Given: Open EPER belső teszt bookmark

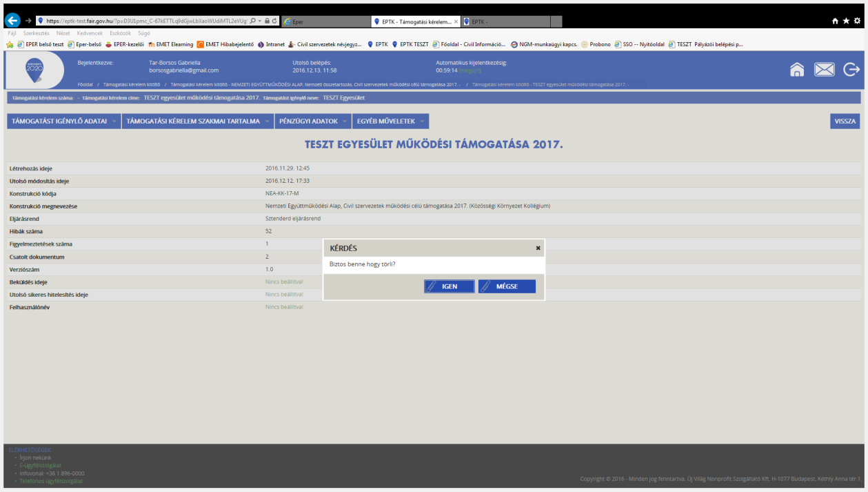Looking at the screenshot, I should 40,44.
